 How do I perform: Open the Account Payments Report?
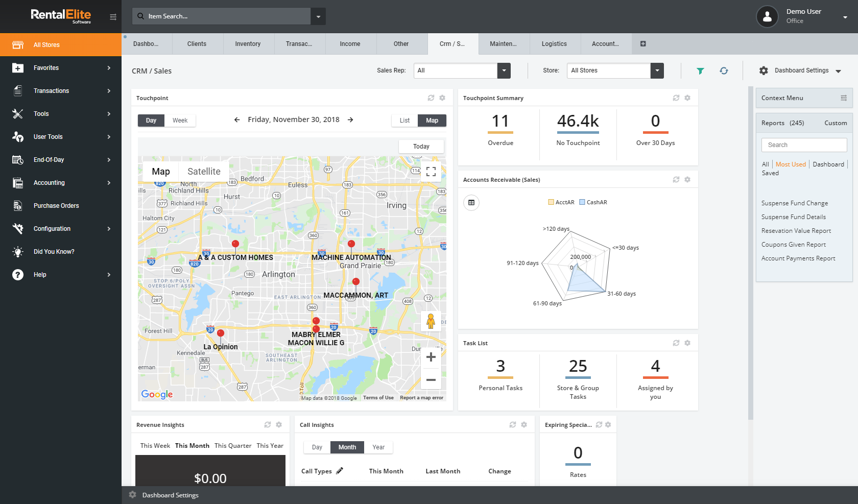[x=798, y=258]
